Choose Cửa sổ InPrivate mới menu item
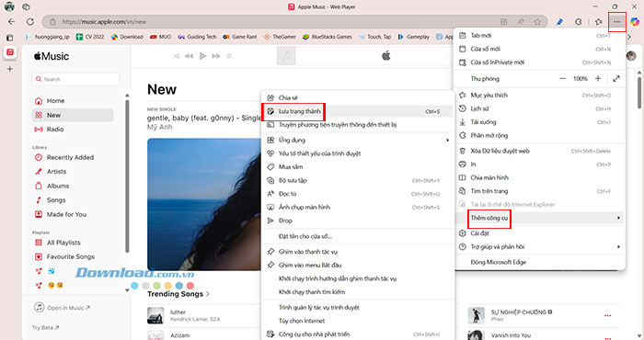 click(x=540, y=62)
